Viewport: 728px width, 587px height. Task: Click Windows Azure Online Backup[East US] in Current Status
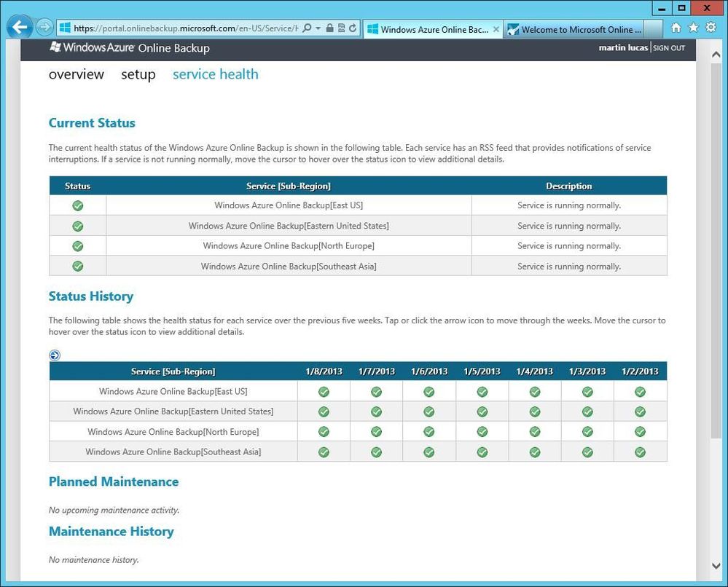coord(289,205)
